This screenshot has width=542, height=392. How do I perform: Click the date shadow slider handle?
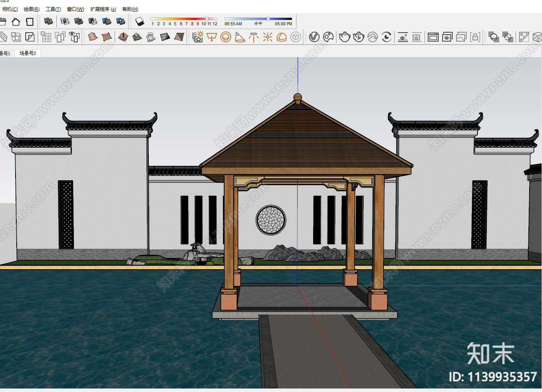207,19
